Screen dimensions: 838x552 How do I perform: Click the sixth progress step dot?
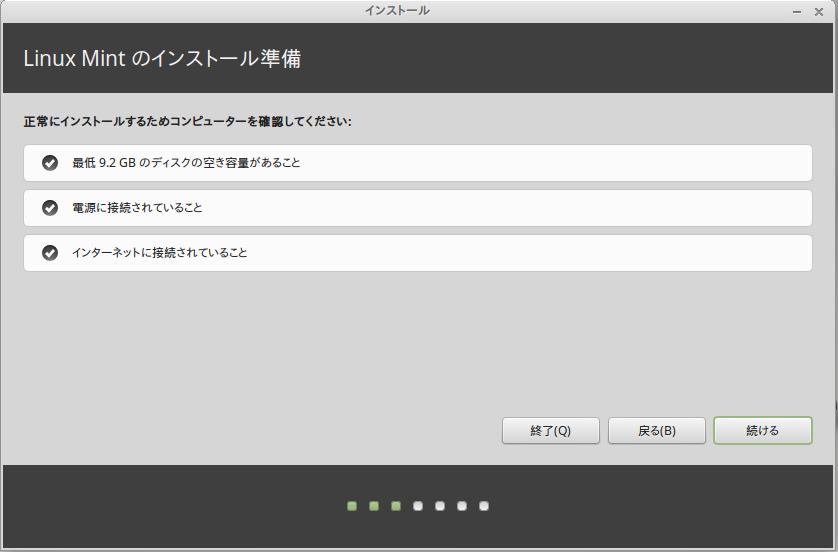pyautogui.click(x=462, y=506)
